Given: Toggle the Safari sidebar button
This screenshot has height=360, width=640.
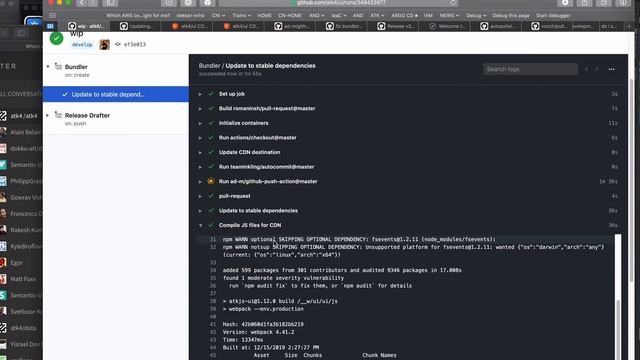Looking at the screenshot, I should (110, 3).
